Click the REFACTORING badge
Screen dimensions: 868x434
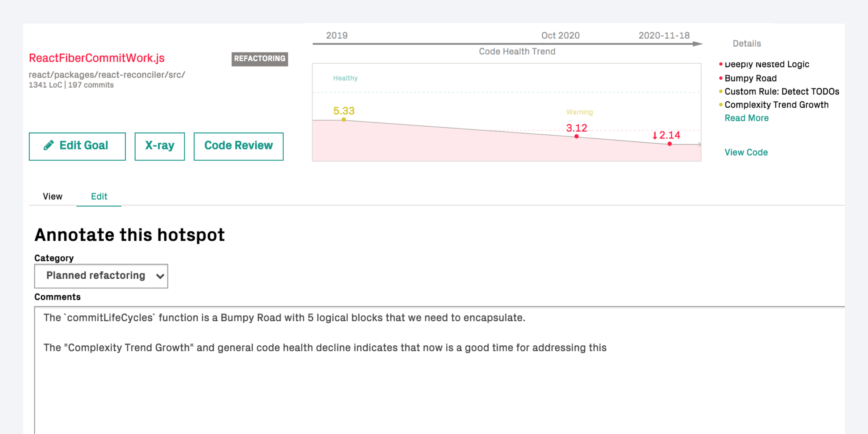coord(259,59)
